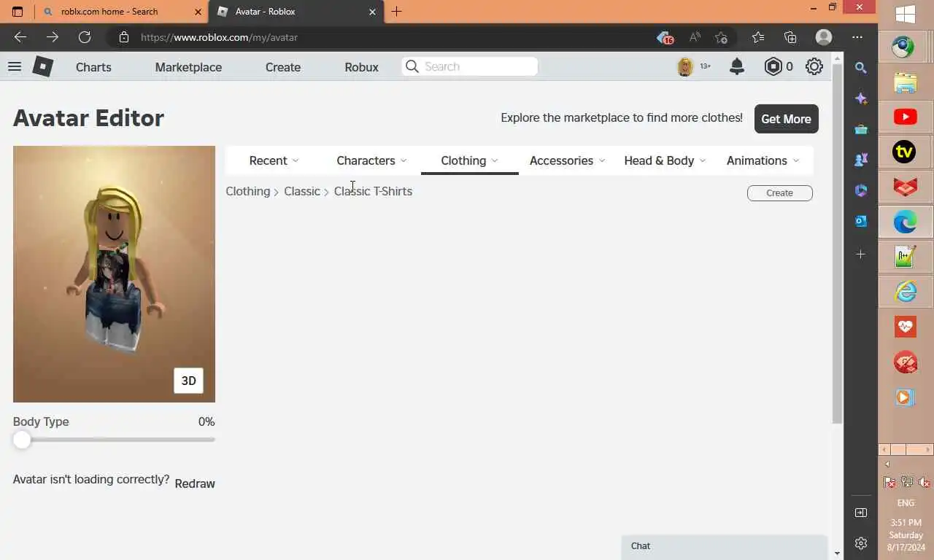Open the Create nav item
The height and width of the screenshot is (560, 934).
[283, 67]
